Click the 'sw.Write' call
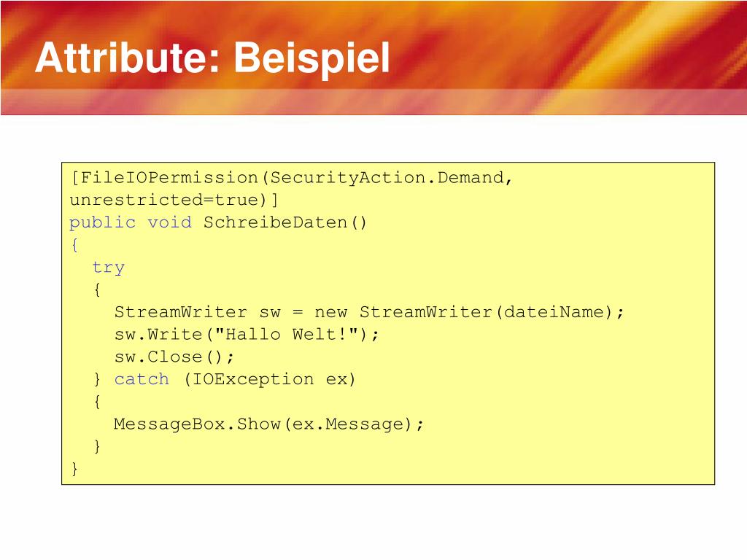The width and height of the screenshot is (747, 560). [158, 334]
